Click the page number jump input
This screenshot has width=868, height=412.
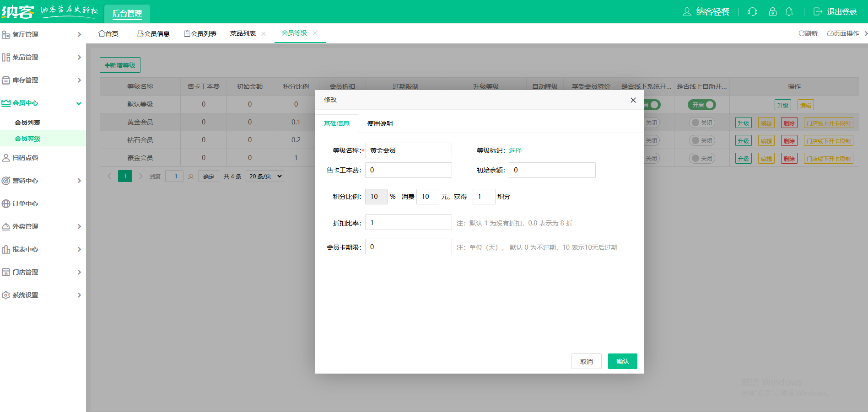(174, 176)
